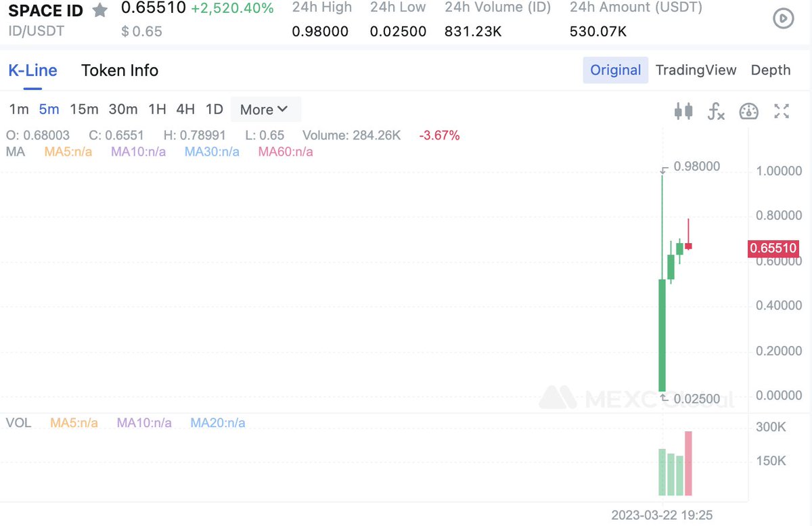The width and height of the screenshot is (812, 526).
Task: Show the Depth view
Action: pyautogui.click(x=771, y=70)
